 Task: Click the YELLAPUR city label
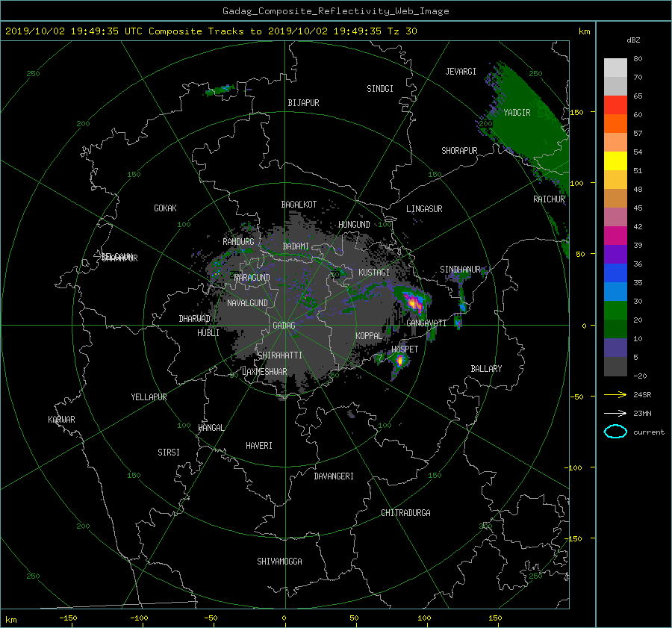pyautogui.click(x=149, y=397)
